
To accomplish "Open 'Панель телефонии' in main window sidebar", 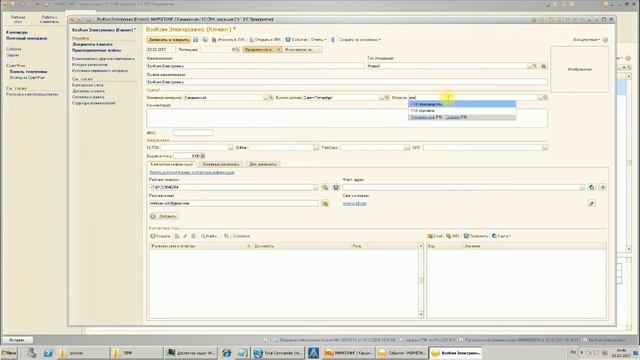I will tap(28, 71).
